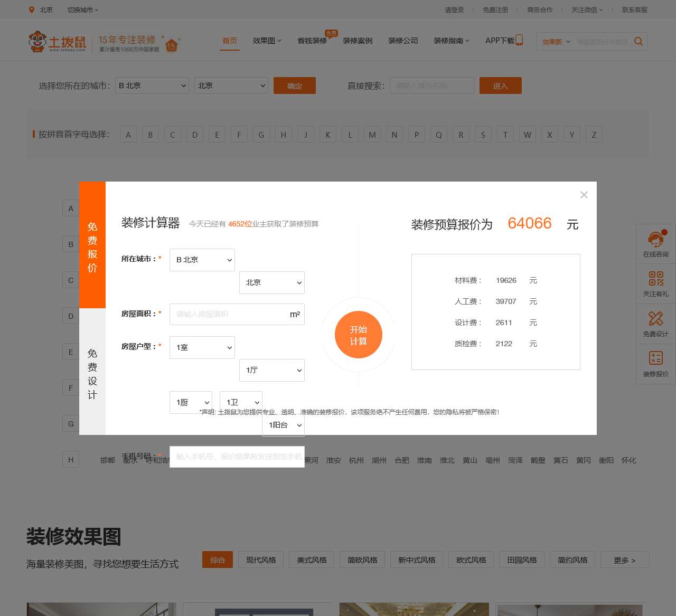Click city link 杭州

pyautogui.click(x=356, y=460)
